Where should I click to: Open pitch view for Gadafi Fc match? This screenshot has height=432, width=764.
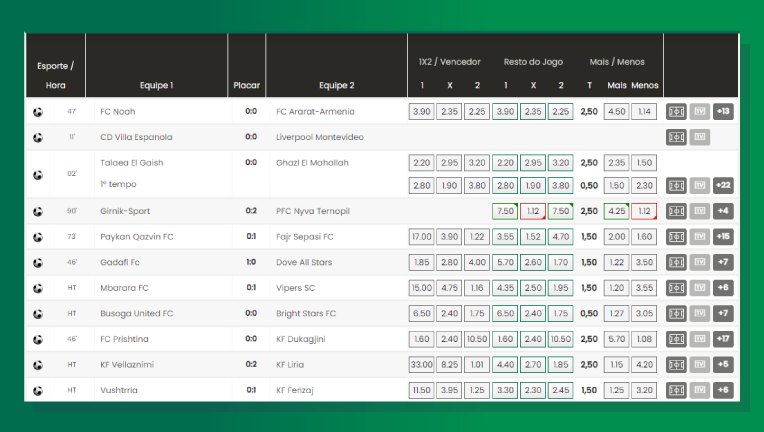[x=676, y=262]
